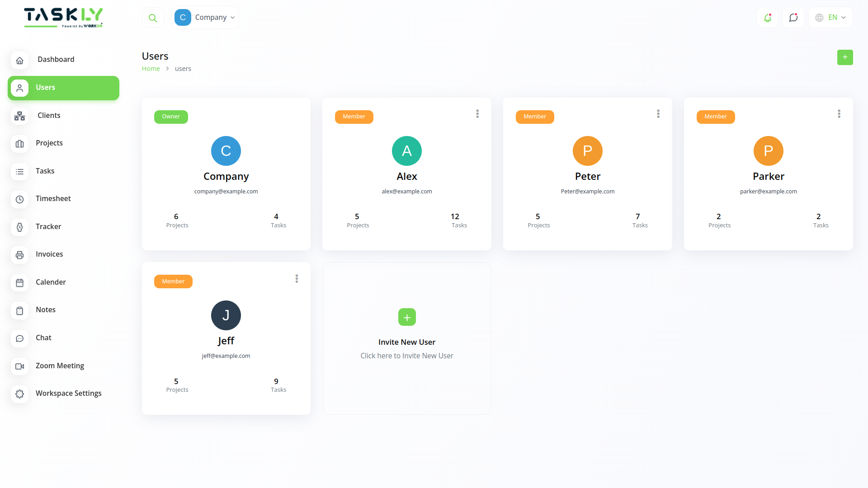Click Invite New User card
The width and height of the screenshot is (868, 488).
point(406,338)
